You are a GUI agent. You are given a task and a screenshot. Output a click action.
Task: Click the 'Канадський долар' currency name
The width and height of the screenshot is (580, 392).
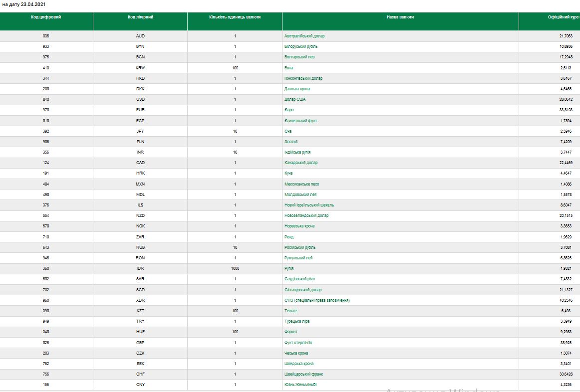click(x=300, y=163)
